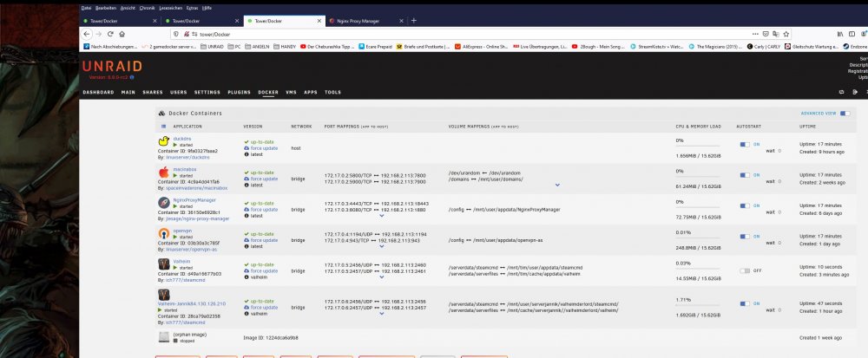Open the page actions three-dot menu

point(756,34)
